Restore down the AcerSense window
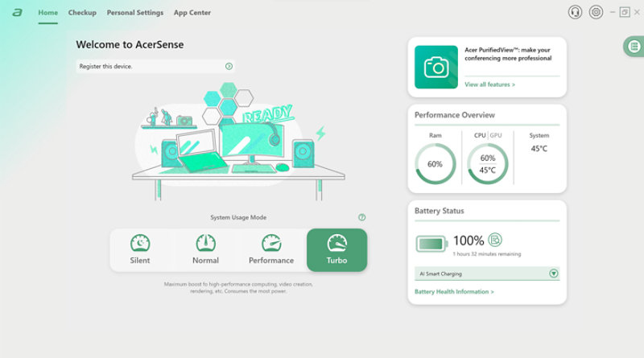 [x=625, y=12]
